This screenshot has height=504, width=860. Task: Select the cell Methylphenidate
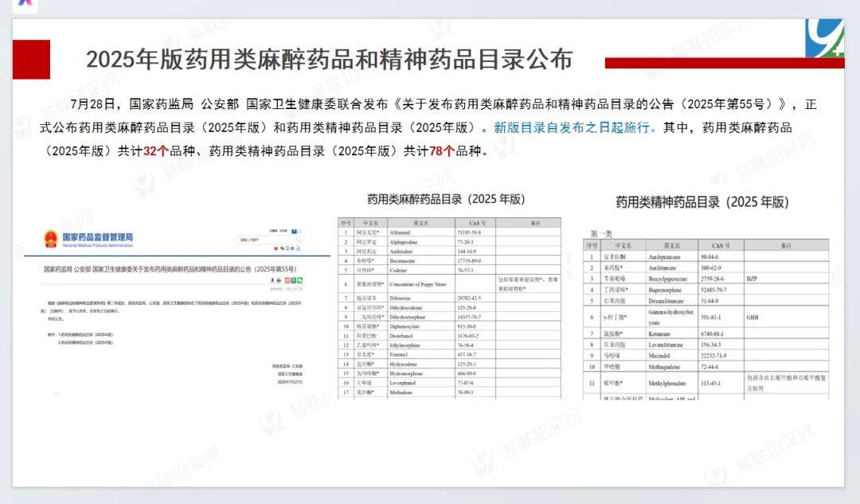click(x=672, y=383)
